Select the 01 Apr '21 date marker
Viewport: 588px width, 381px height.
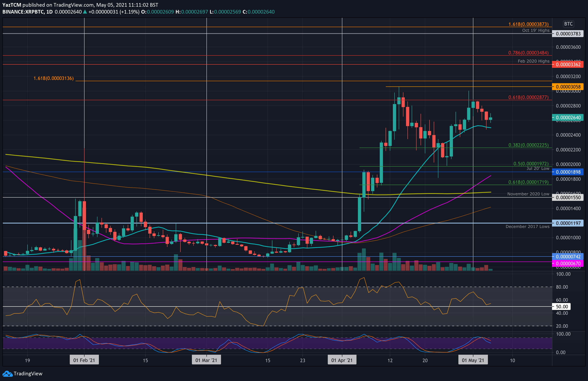(342, 360)
